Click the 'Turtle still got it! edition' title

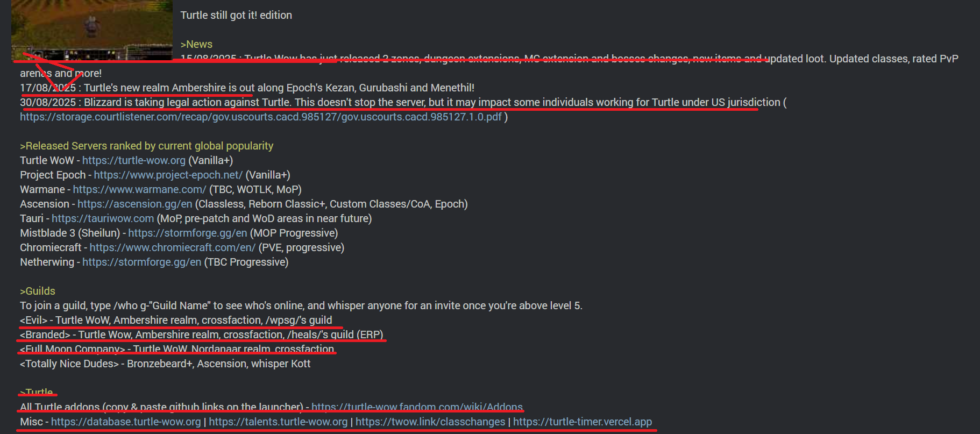(x=236, y=15)
